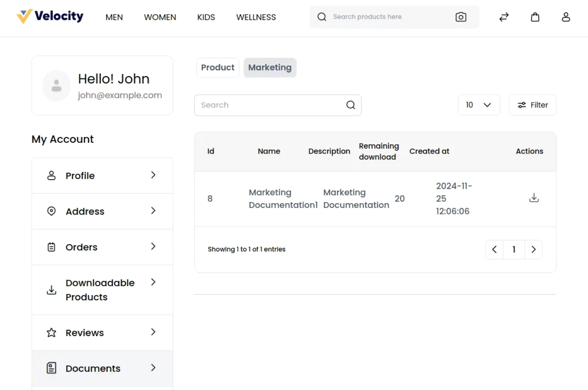Image resolution: width=588 pixels, height=390 pixels.
Task: Click the Profile person icon in sidebar
Action: (51, 175)
